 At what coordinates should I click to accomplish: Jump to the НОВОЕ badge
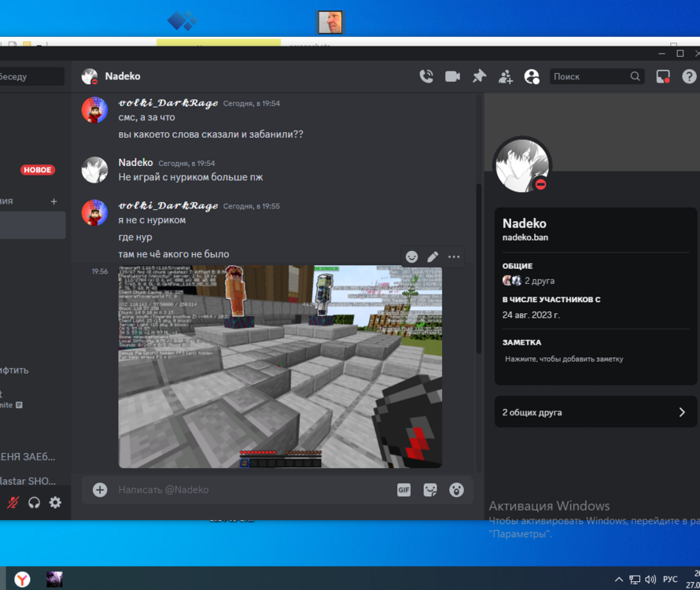tap(38, 170)
